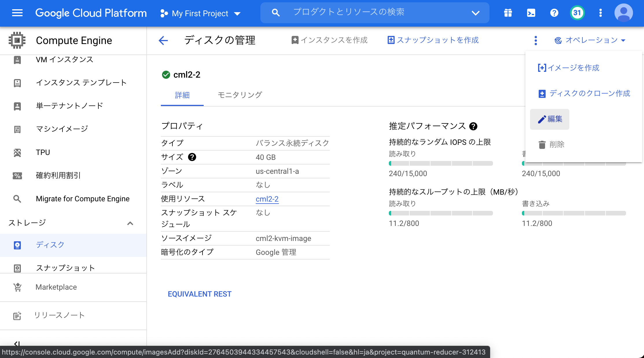644x358 pixels.
Task: Activate Cloud Shell from the top bar
Action: click(531, 13)
